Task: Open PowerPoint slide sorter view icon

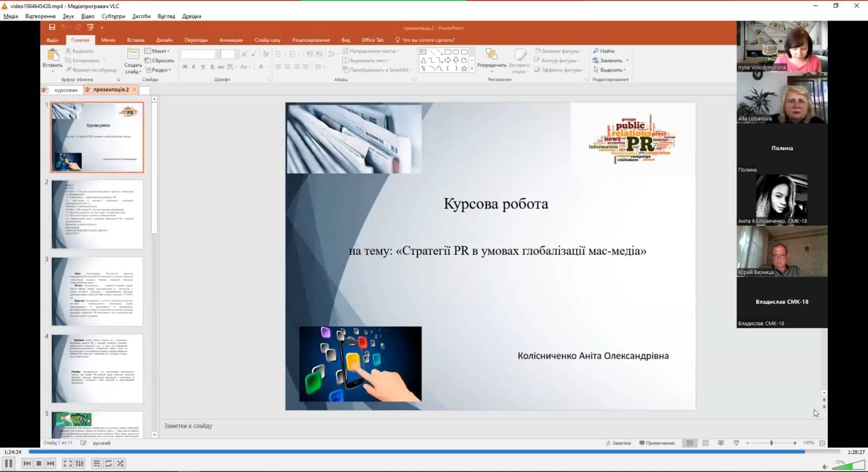Action: pos(705,443)
